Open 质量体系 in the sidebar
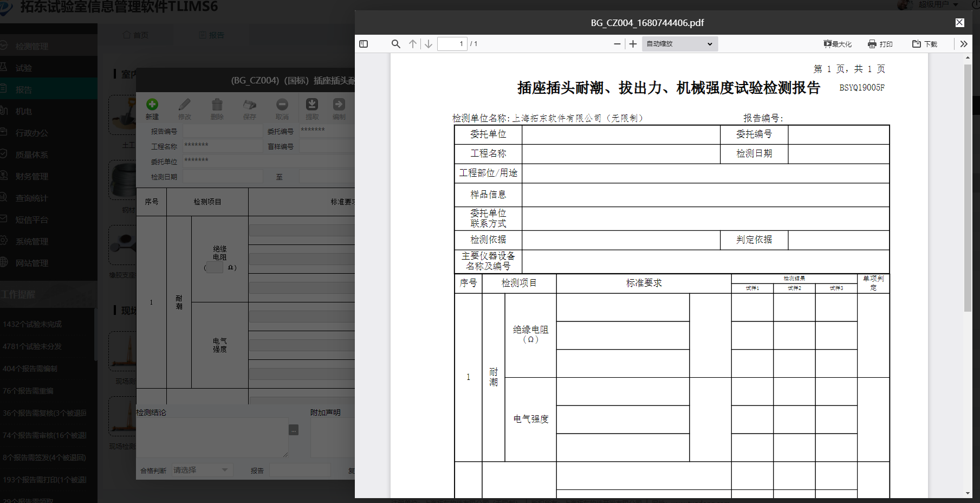The height and width of the screenshot is (503, 980). 49,154
